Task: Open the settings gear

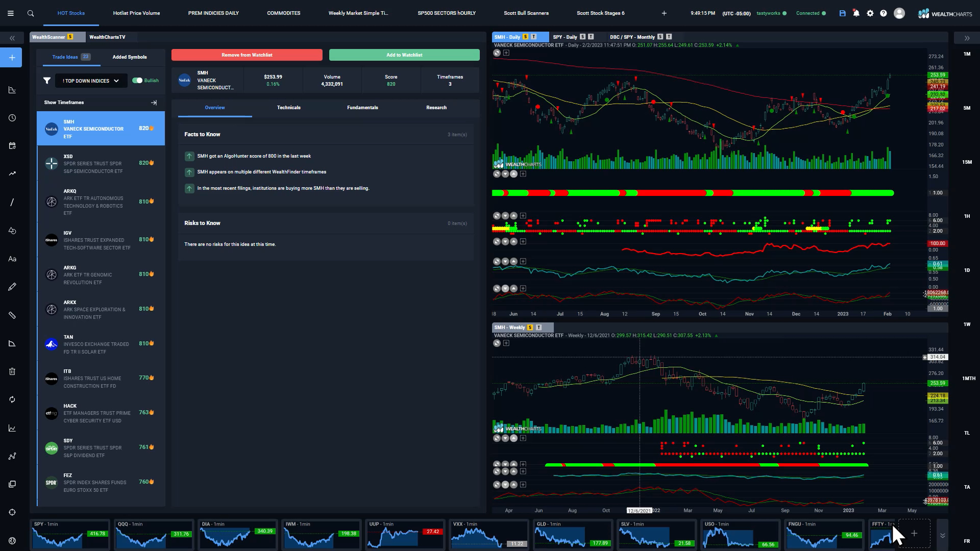Action: point(870,13)
